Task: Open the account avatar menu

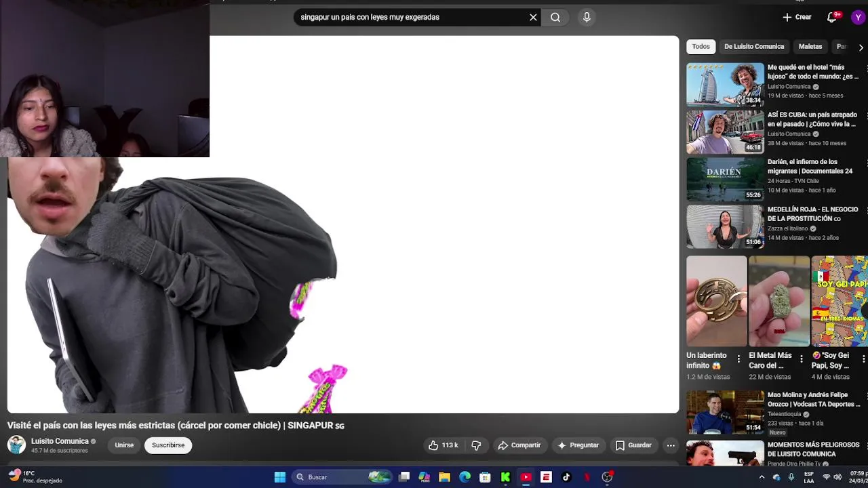Action: [x=858, y=18]
